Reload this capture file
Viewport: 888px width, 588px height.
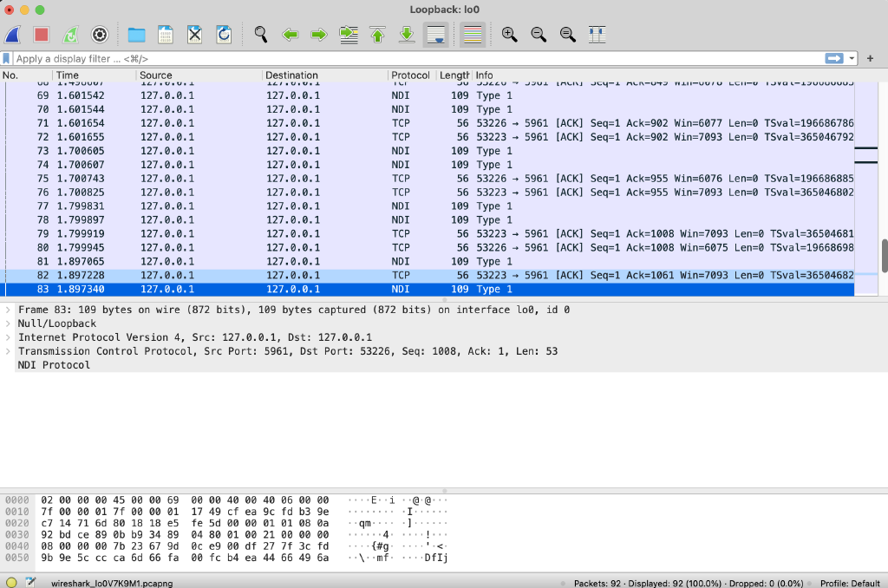[223, 35]
